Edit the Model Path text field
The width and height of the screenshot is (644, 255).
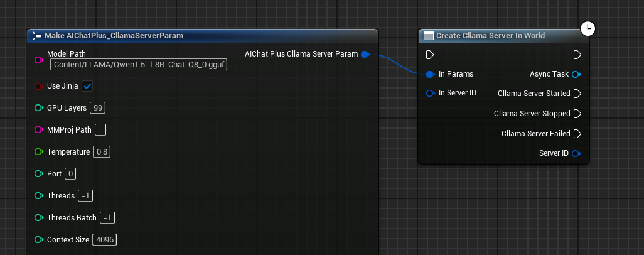point(139,64)
